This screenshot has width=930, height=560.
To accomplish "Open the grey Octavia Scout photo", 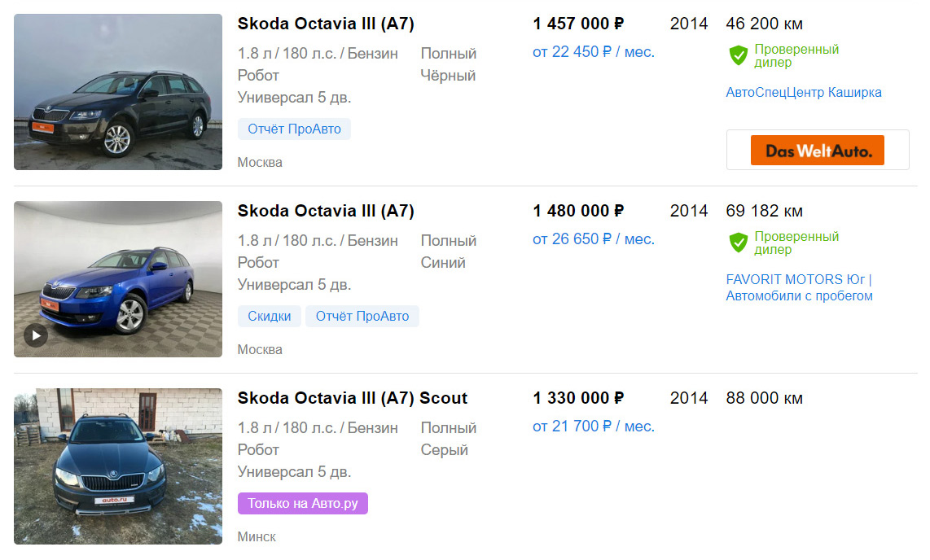I will [118, 466].
